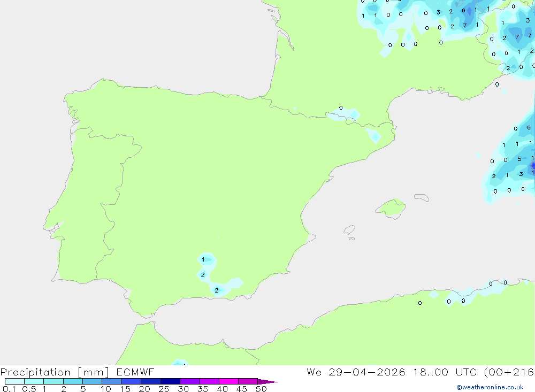The image size is (535, 392).
Task: Click the 1–2 mm legend color swatch
Action: click(x=53, y=381)
